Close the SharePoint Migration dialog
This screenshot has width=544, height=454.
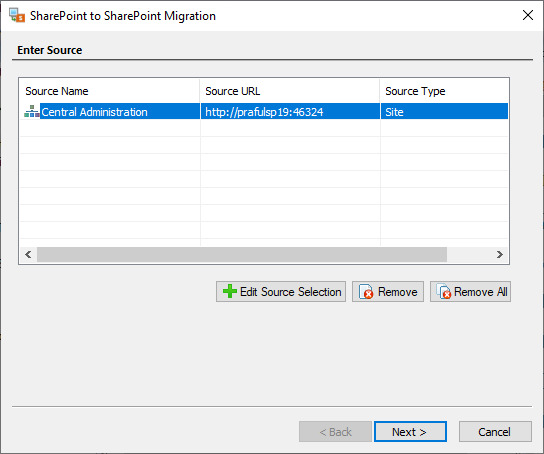click(528, 15)
